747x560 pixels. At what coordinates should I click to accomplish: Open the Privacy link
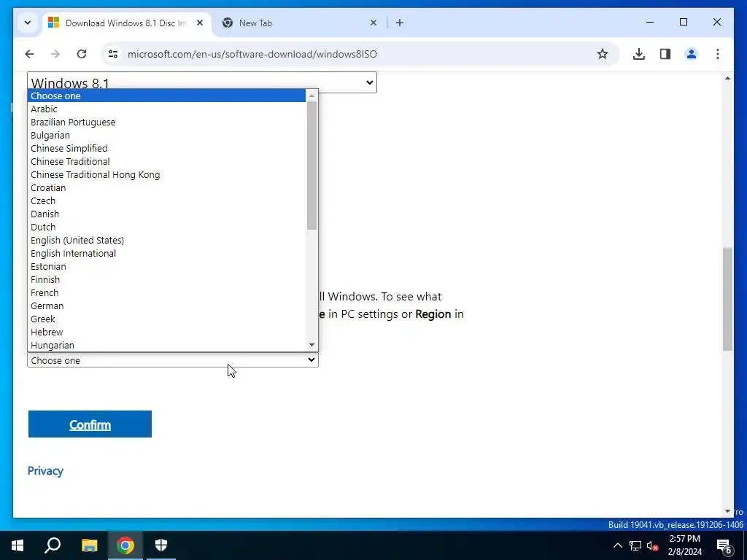point(45,470)
